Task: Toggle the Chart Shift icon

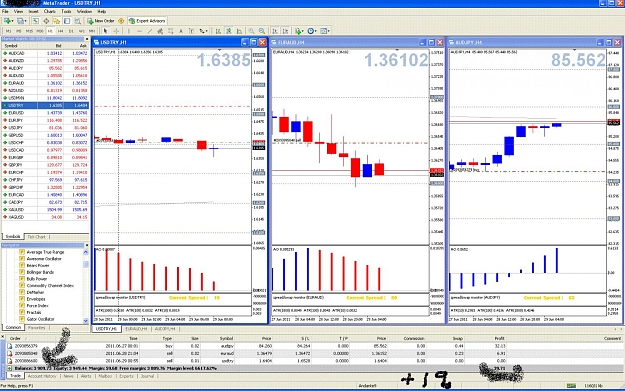Action: pyautogui.click(x=285, y=31)
